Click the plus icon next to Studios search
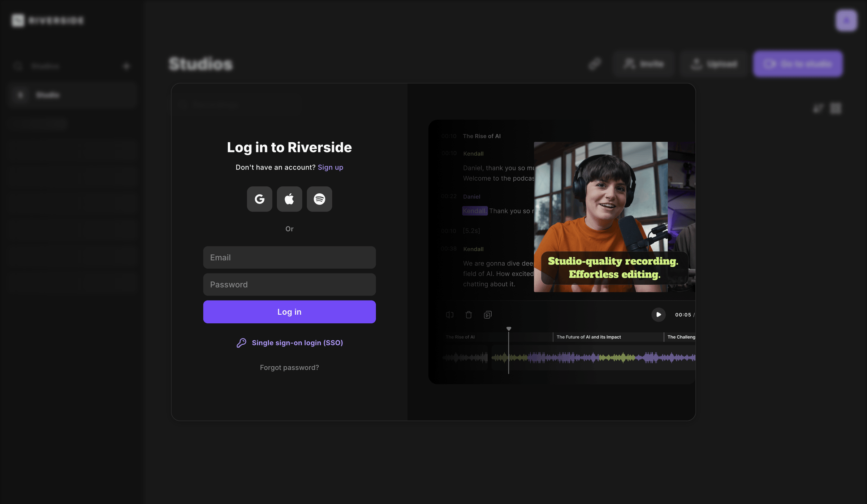867x504 pixels. click(126, 66)
